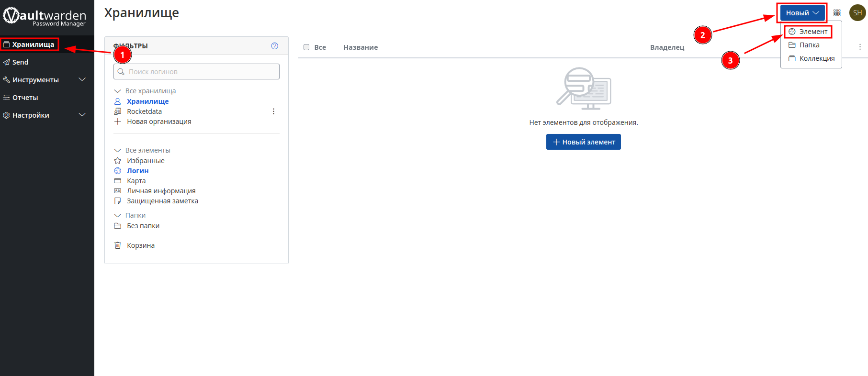The image size is (868, 376).
Task: Choose Папка from the Новый dropdown menu
Action: [x=809, y=45]
